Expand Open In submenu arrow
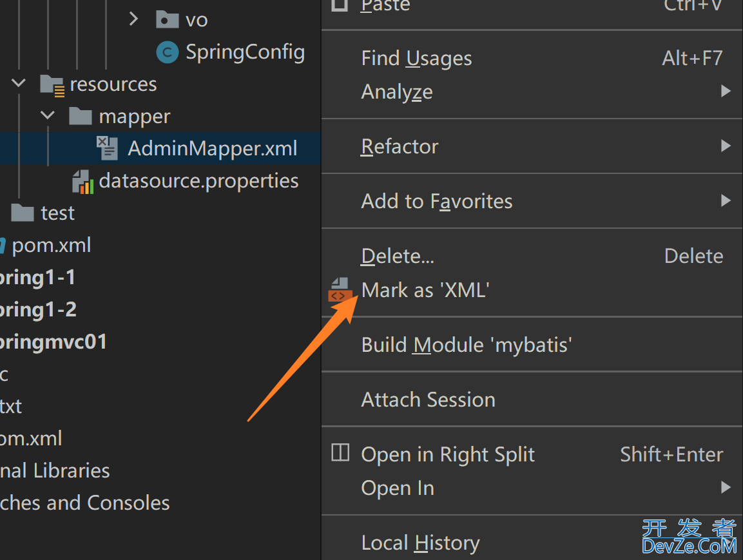The image size is (743, 560). tap(726, 487)
